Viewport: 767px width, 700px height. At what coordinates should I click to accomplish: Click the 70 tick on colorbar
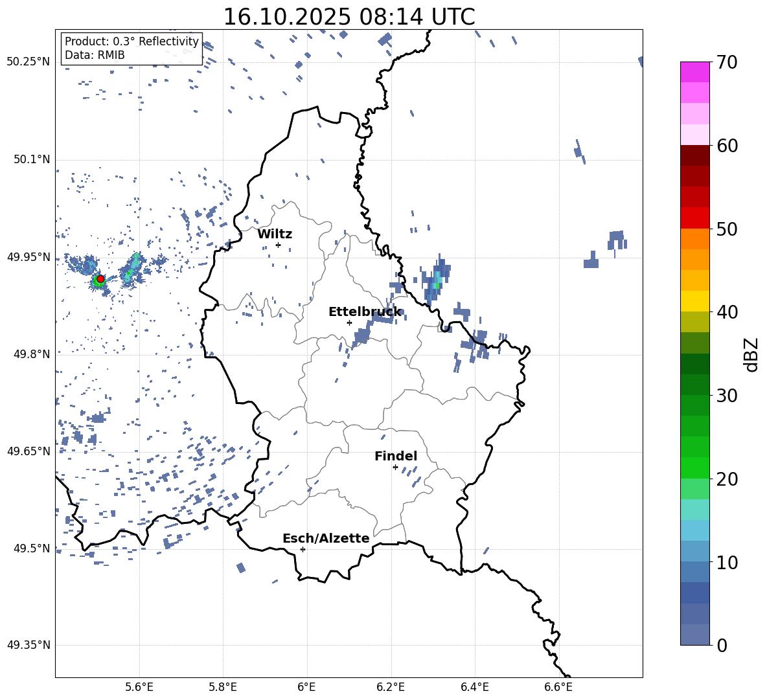pyautogui.click(x=727, y=63)
